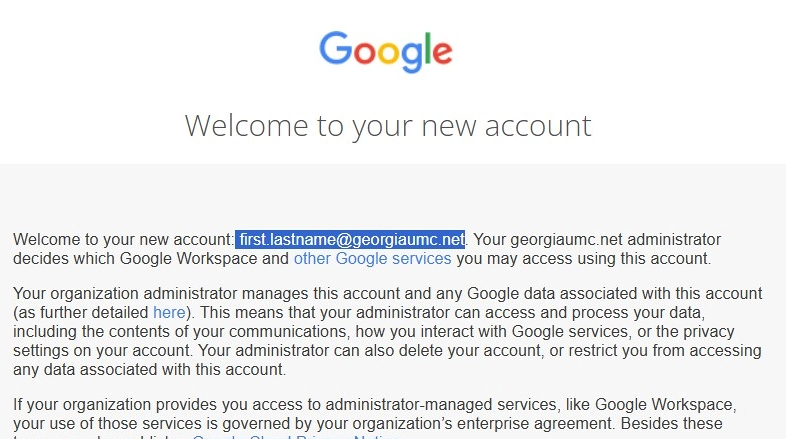This screenshot has width=786, height=439.
Task: Click the highlighted first.lastname@georgiaumc.net email address
Action: click(x=351, y=240)
